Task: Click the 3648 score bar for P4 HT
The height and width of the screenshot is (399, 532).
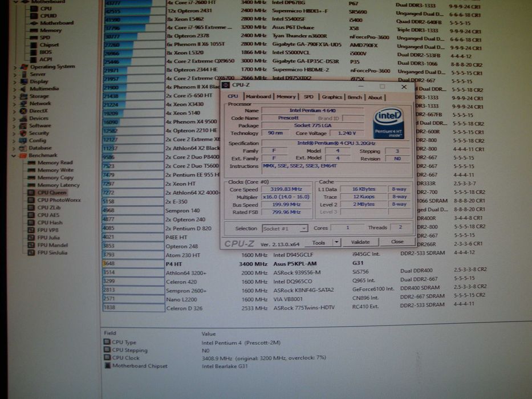Action: click(133, 263)
